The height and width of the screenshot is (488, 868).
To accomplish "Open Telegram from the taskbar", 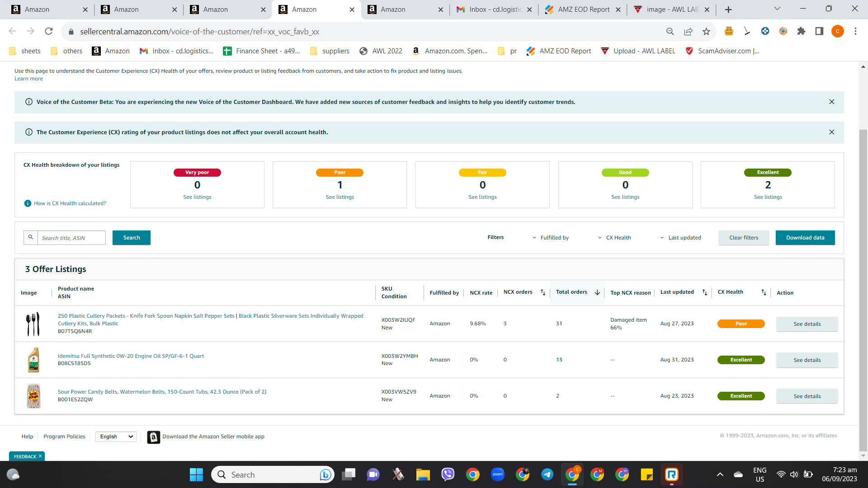I will (x=547, y=474).
